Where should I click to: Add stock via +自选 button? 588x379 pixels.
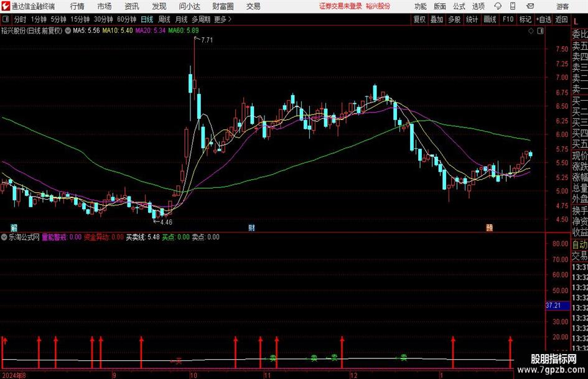(x=544, y=19)
